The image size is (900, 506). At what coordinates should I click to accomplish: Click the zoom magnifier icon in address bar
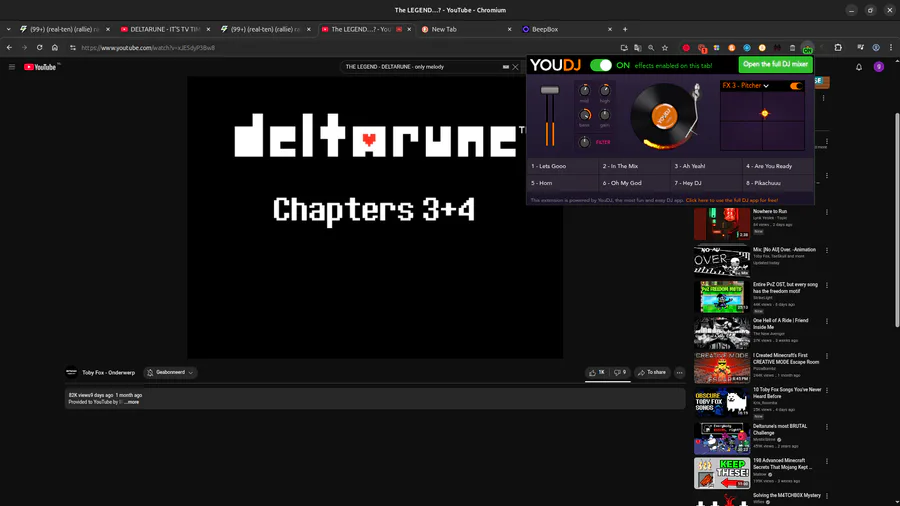point(651,48)
